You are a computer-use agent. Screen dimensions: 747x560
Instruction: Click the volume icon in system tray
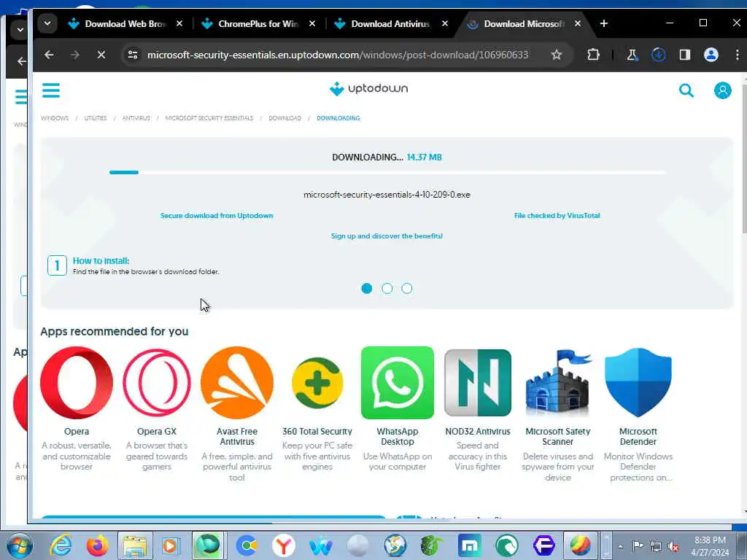click(x=673, y=546)
